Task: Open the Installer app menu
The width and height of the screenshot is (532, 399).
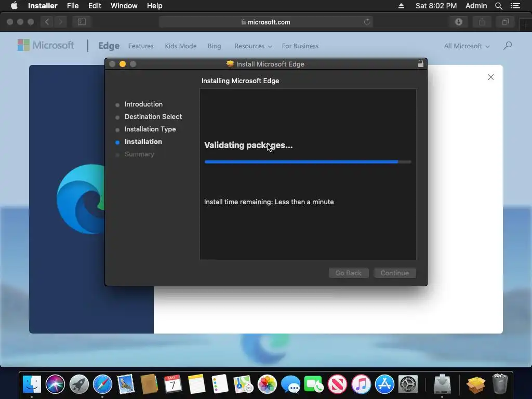Action: point(43,6)
